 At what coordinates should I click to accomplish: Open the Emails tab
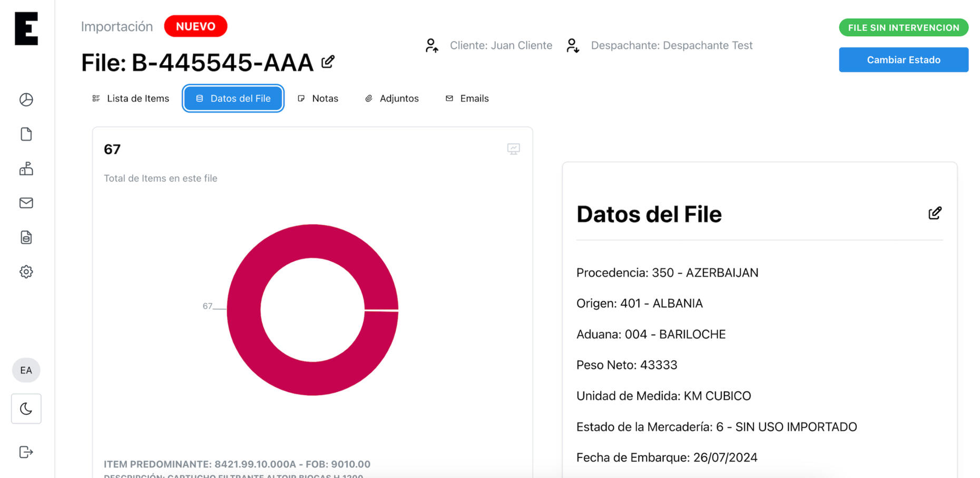(x=467, y=98)
